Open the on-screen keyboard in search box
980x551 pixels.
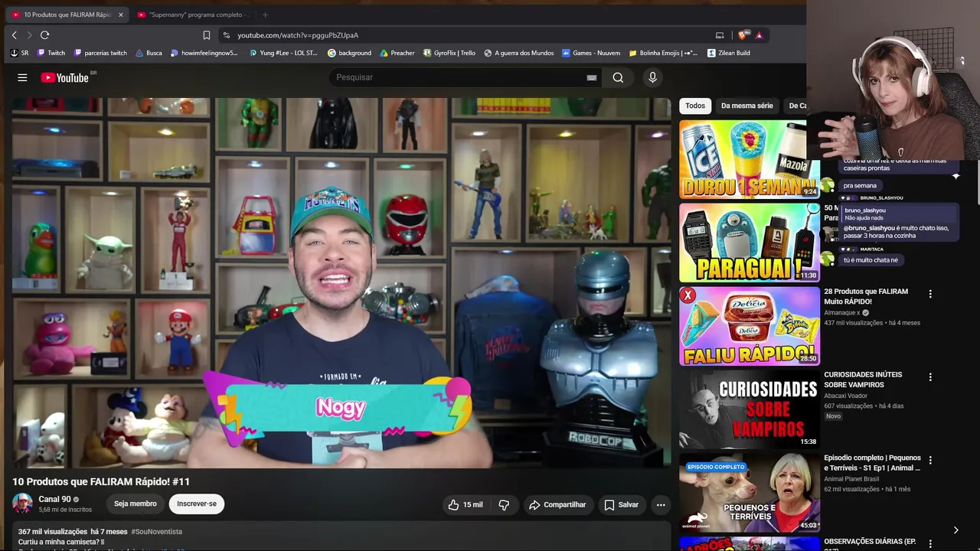pyautogui.click(x=592, y=77)
